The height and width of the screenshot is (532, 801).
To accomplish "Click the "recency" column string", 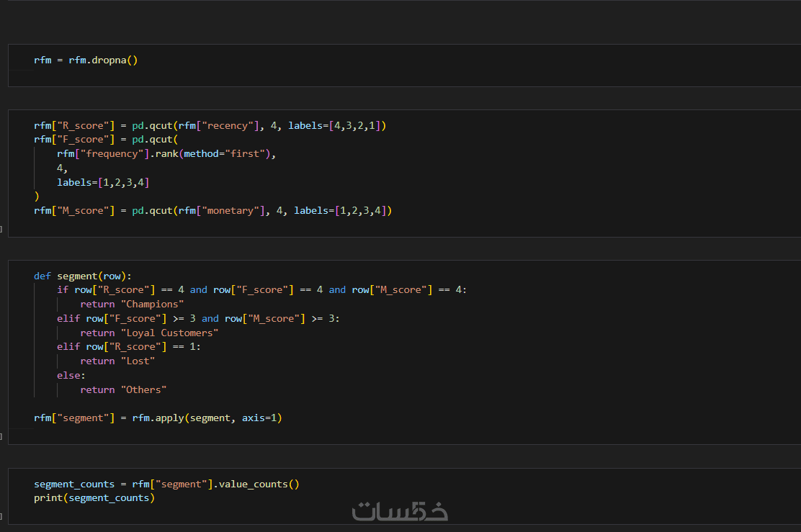I will 230,126.
